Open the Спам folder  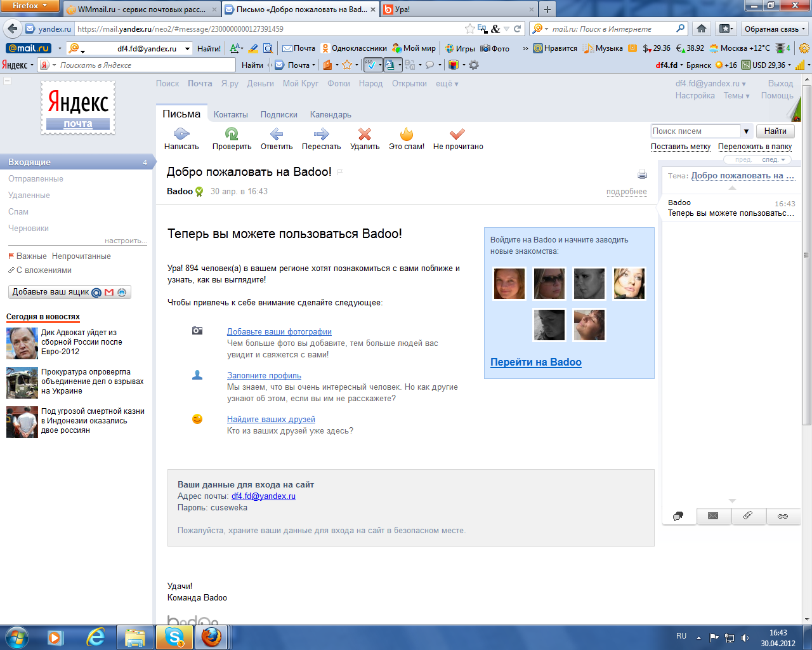tap(18, 211)
